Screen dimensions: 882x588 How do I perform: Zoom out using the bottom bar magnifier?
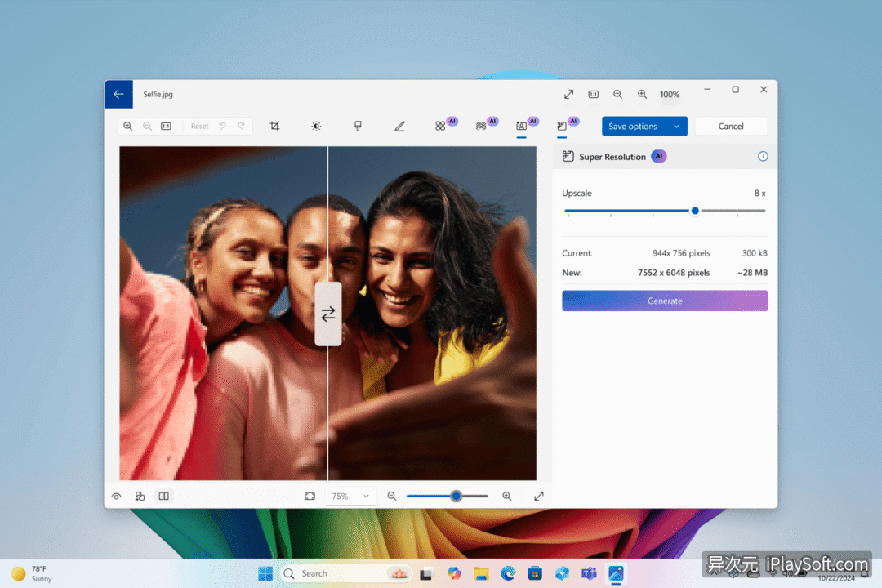click(x=391, y=496)
